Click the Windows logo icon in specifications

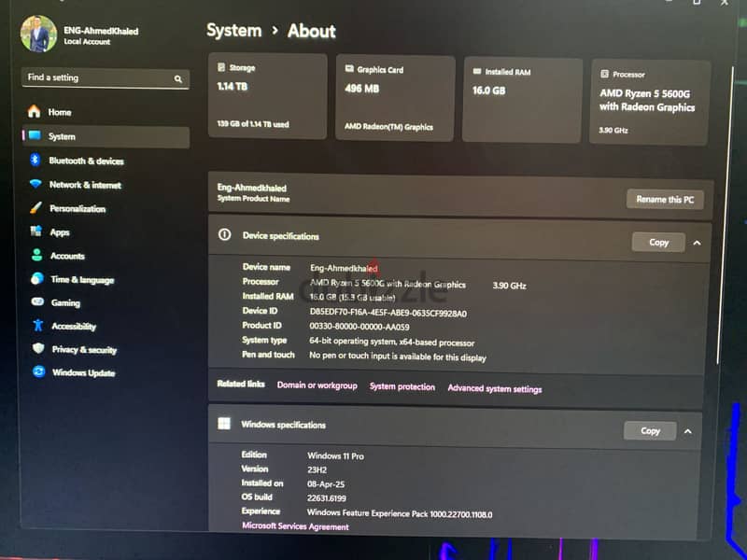(x=224, y=424)
